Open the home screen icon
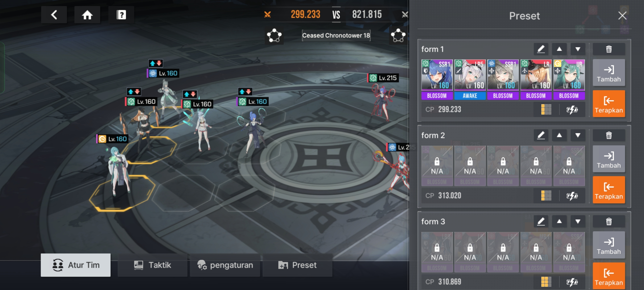 (x=87, y=15)
